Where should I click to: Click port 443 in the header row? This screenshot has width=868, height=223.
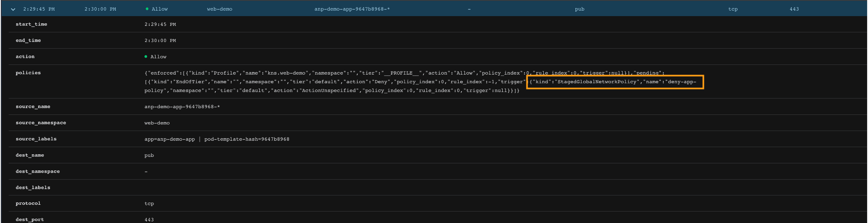(x=794, y=9)
